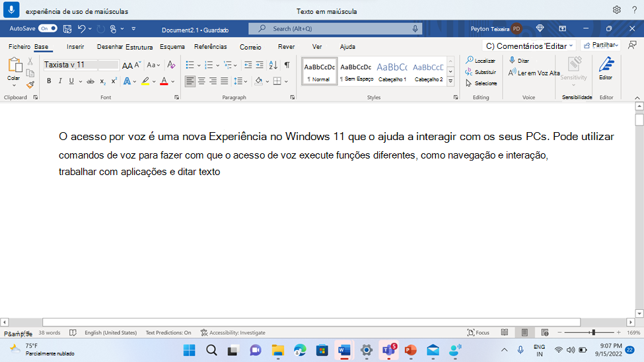Open the Ficheiro tab
This screenshot has height=362, width=644.
click(x=19, y=47)
